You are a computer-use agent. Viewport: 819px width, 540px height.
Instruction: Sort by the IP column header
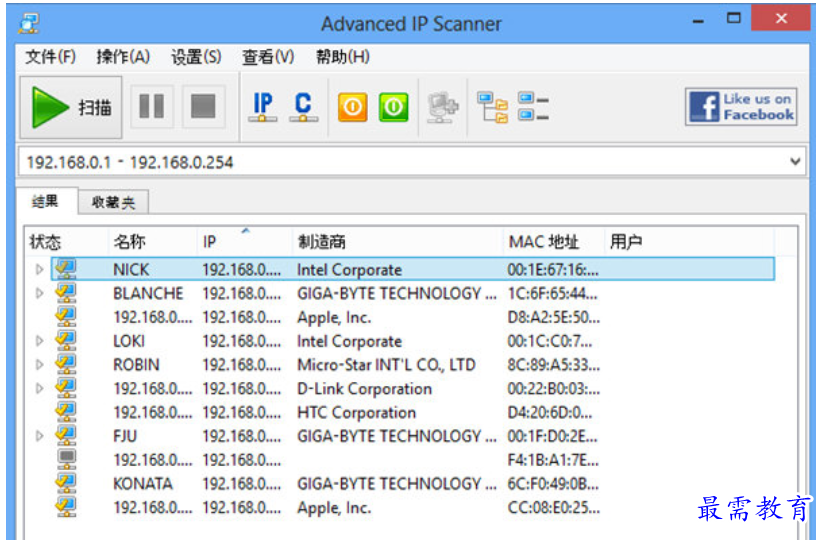244,242
